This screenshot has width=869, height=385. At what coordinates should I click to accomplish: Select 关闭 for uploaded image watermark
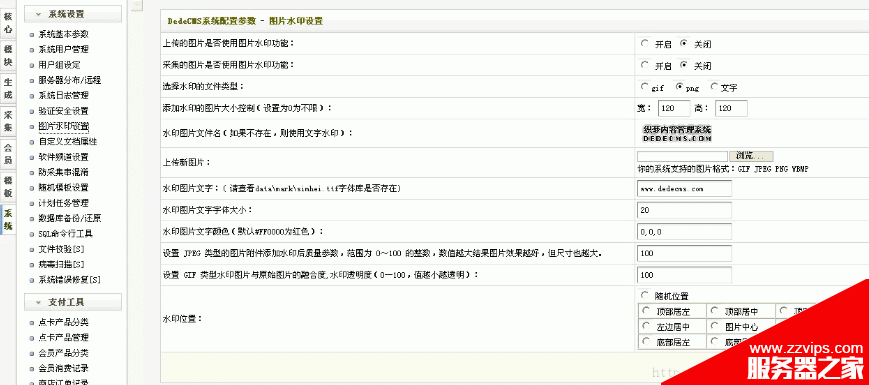(x=683, y=43)
